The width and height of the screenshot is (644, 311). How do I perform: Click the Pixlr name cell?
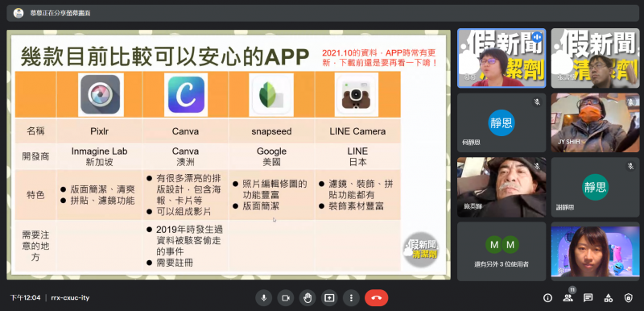pyautogui.click(x=100, y=131)
